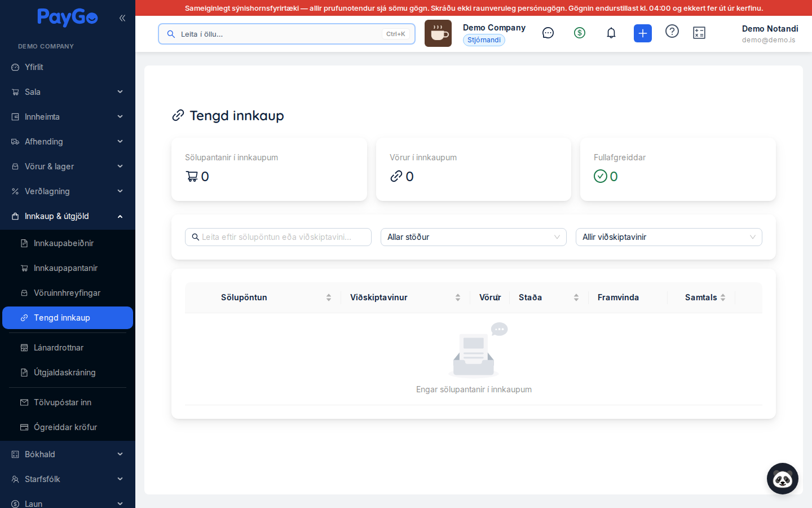Screen dimensions: 812x508
Task: Click the Demo Company coffee cup logo
Action: tap(438, 33)
